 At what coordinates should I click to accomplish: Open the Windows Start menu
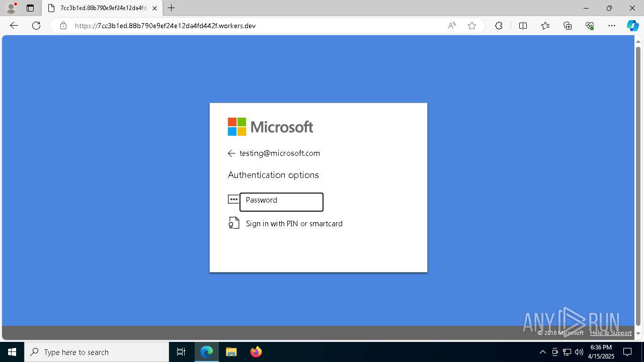[x=12, y=352]
